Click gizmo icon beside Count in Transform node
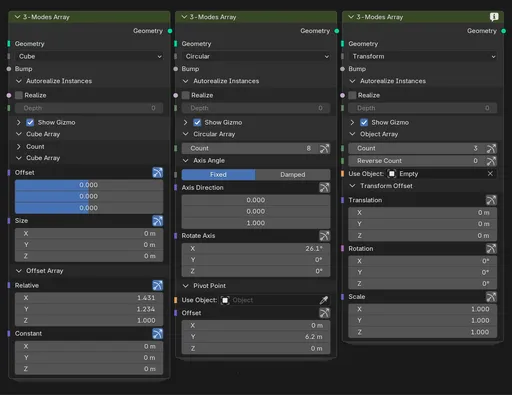Image resolution: width=512 pixels, height=395 pixels. coord(491,148)
